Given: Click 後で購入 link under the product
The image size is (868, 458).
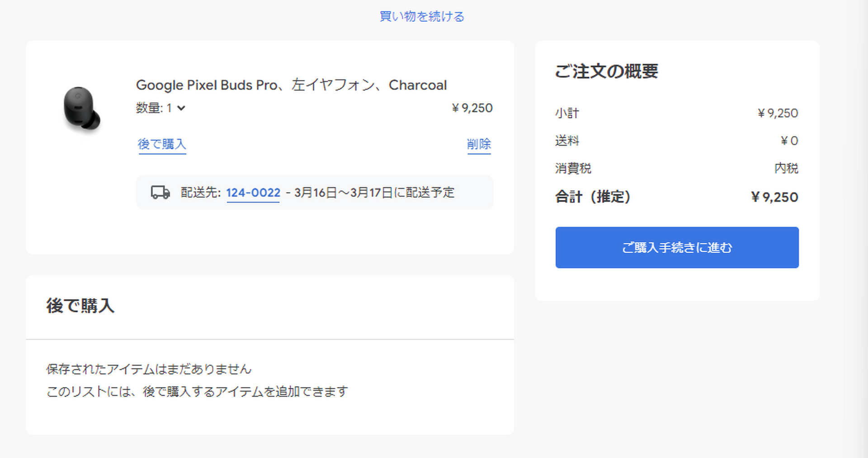Looking at the screenshot, I should point(162,144).
